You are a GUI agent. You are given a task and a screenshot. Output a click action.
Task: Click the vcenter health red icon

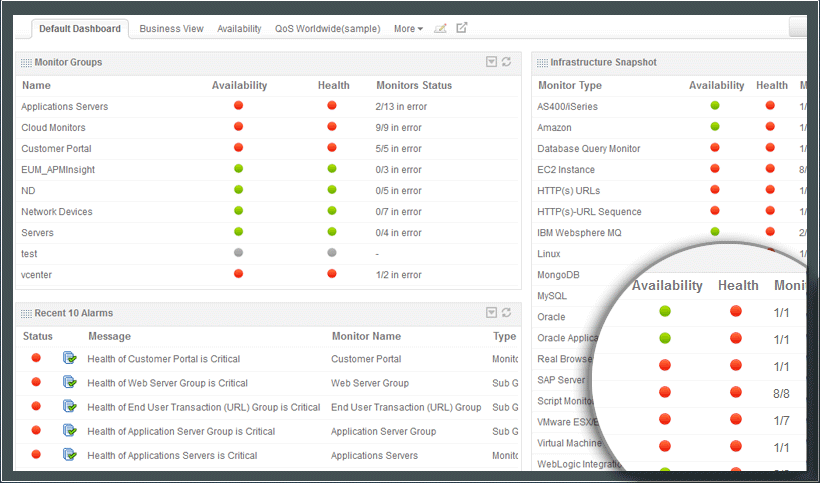[332, 273]
